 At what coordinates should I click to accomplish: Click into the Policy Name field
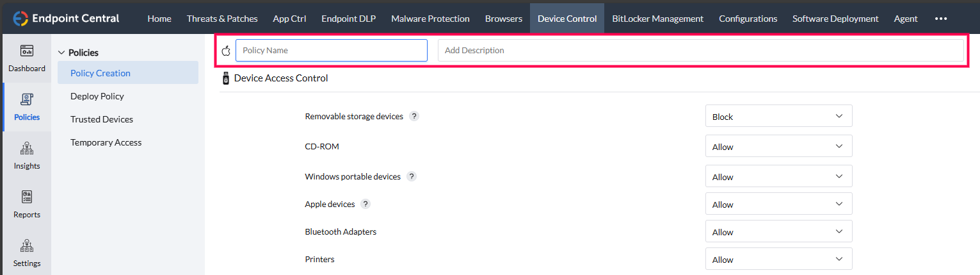point(331,51)
